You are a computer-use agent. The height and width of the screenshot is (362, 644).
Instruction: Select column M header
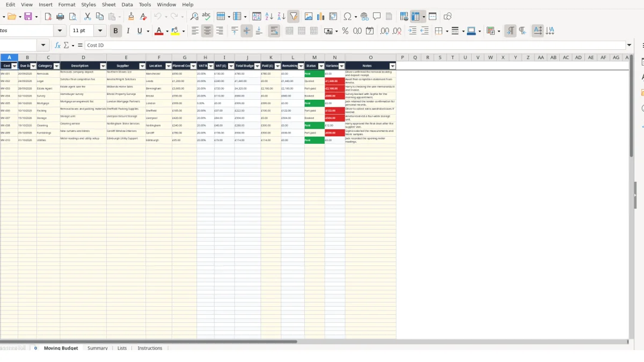pyautogui.click(x=314, y=57)
